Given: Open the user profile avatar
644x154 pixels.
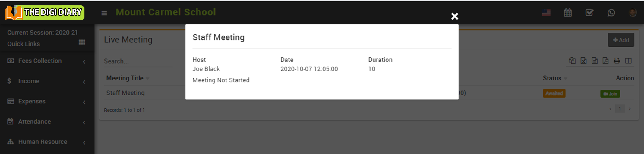Looking at the screenshot, I should click(x=633, y=13).
